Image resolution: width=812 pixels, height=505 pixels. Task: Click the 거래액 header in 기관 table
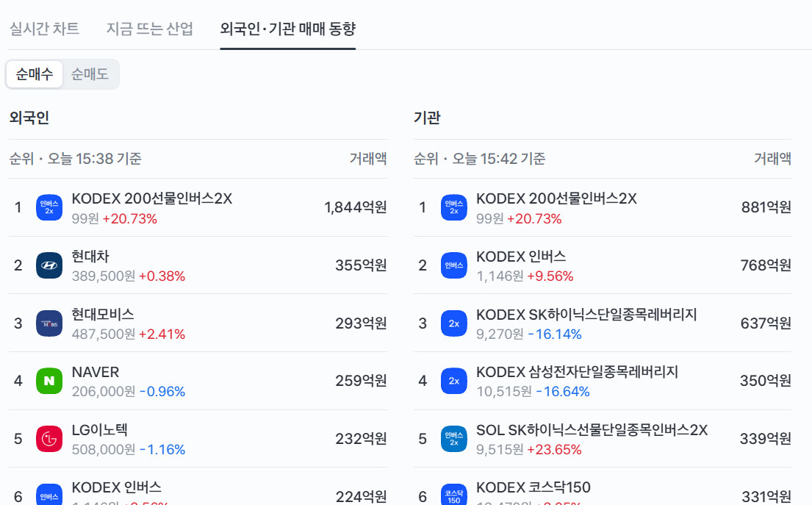[x=772, y=159]
